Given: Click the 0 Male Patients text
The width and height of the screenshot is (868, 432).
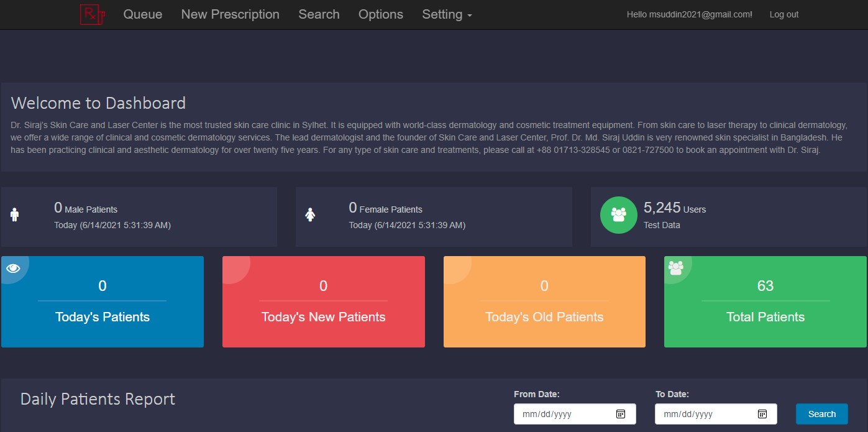Looking at the screenshot, I should coord(86,208).
